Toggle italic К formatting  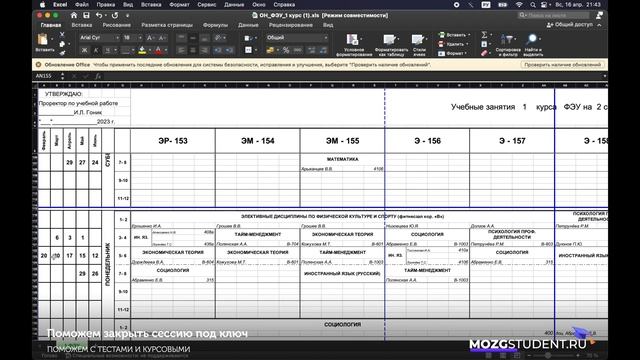click(96, 50)
